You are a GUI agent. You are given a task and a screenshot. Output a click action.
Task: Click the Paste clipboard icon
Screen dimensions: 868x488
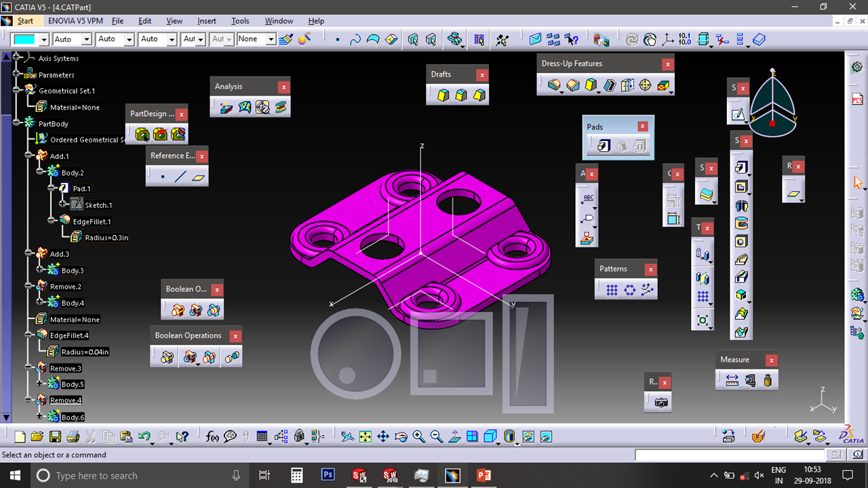coord(126,436)
